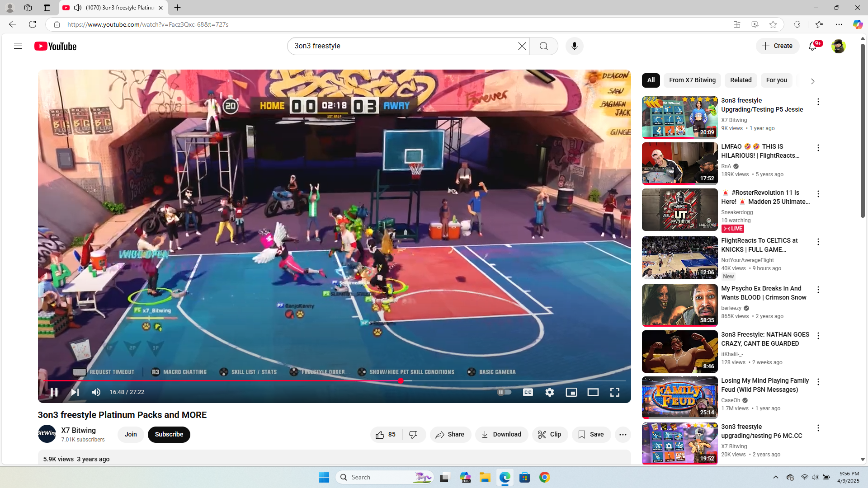Open YouTube notifications bell

point(812,46)
